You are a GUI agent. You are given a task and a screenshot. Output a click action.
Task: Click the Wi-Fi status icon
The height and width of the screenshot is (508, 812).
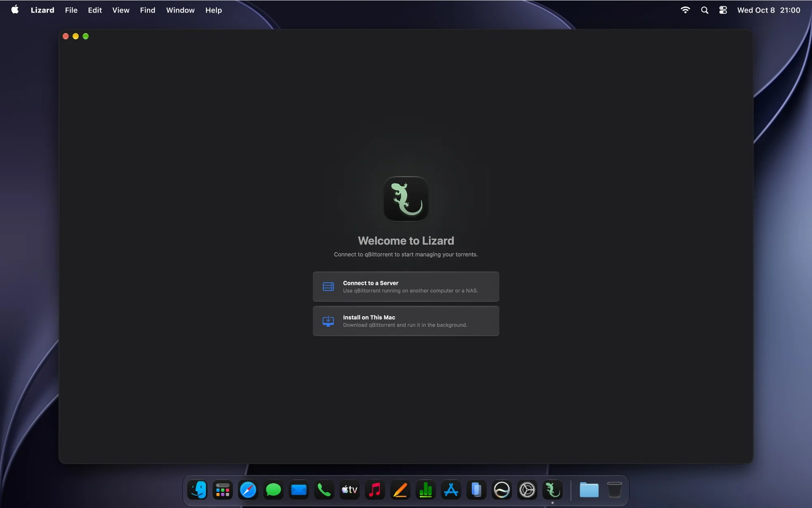click(685, 10)
